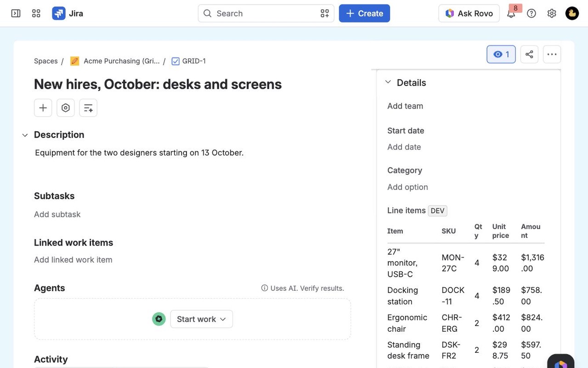The height and width of the screenshot is (368, 588).
Task: Collapse the Description section
Action: pos(25,135)
